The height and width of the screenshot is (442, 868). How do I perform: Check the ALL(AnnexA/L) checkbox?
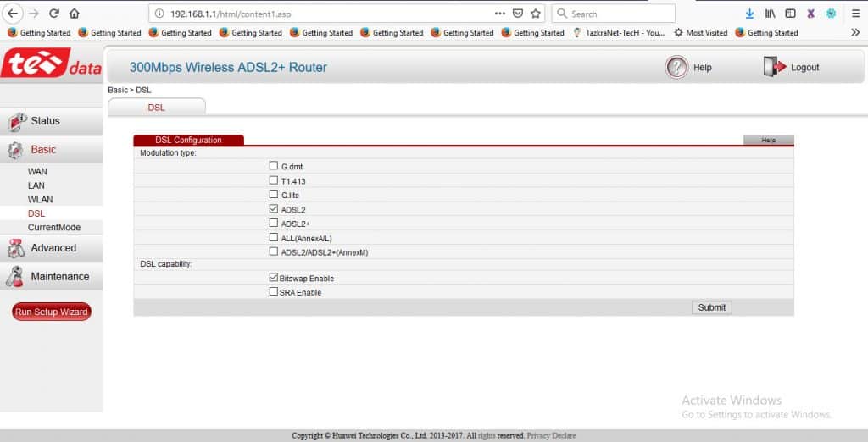coord(274,237)
